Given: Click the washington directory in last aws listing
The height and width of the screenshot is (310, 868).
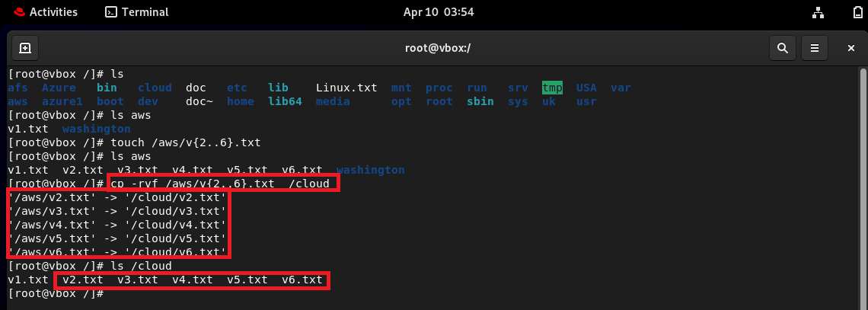Looking at the screenshot, I should tap(370, 169).
